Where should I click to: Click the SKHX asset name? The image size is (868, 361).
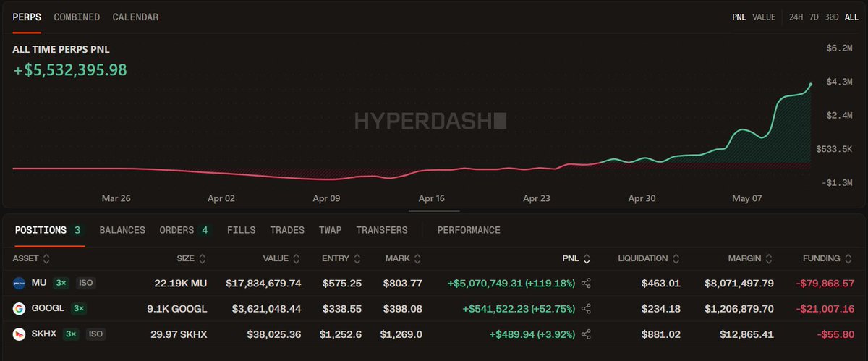tap(46, 334)
